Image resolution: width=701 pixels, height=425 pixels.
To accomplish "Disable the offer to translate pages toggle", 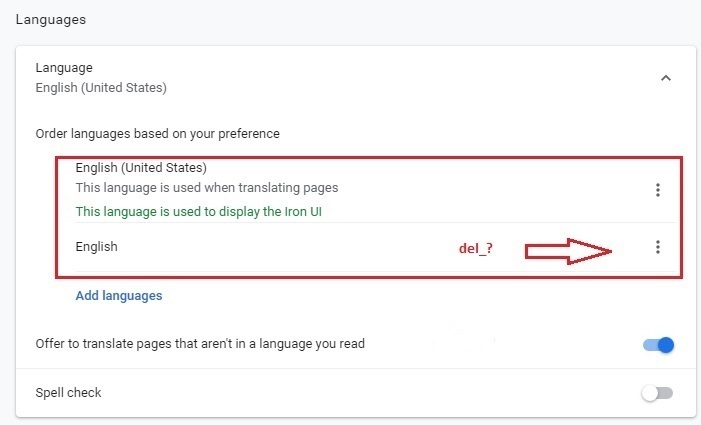I will [x=658, y=345].
